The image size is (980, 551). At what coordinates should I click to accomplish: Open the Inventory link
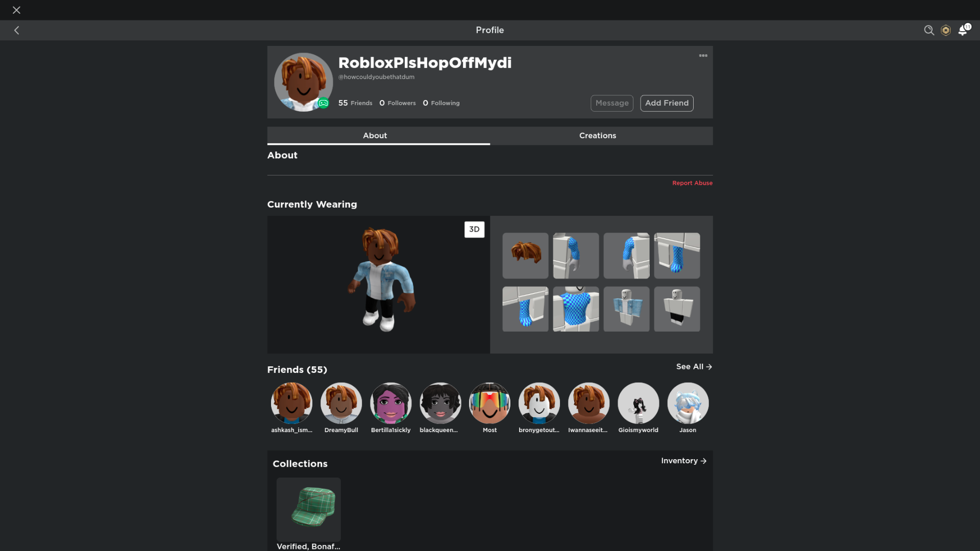pyautogui.click(x=684, y=461)
